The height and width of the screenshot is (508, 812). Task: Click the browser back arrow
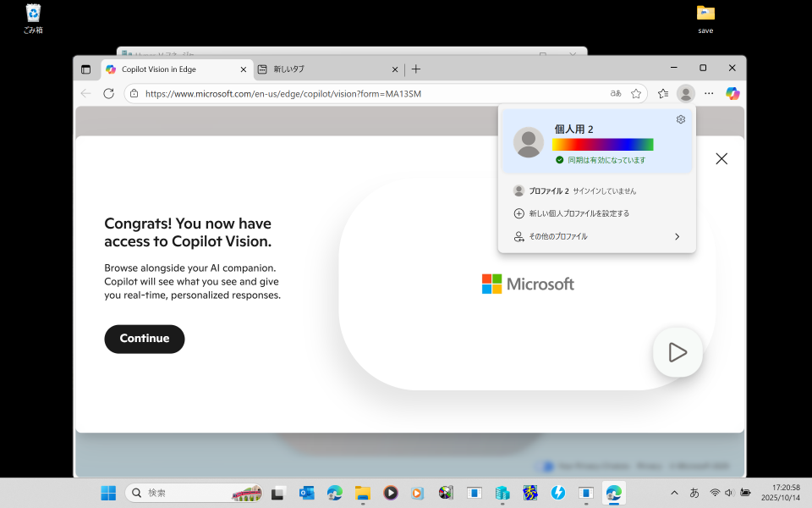coord(86,93)
